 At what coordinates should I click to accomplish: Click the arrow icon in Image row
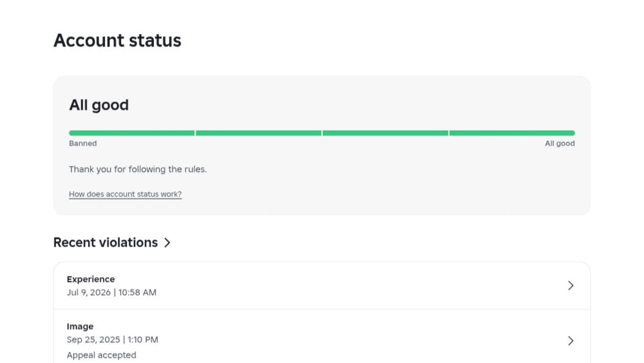[x=571, y=341]
